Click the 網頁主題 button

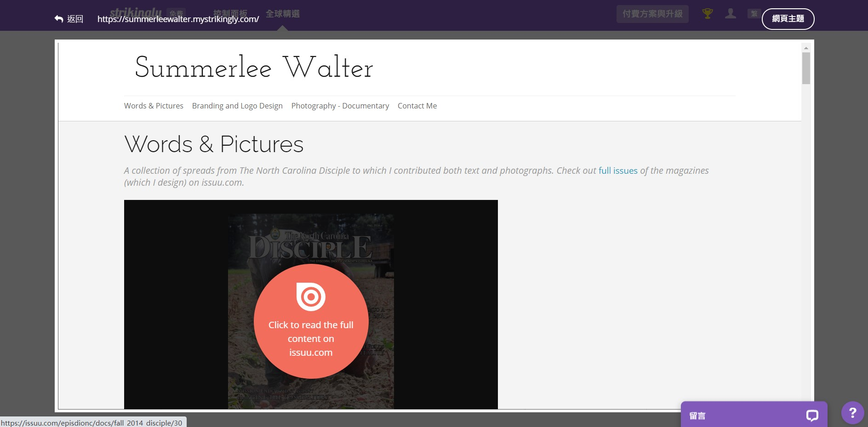pyautogui.click(x=788, y=19)
